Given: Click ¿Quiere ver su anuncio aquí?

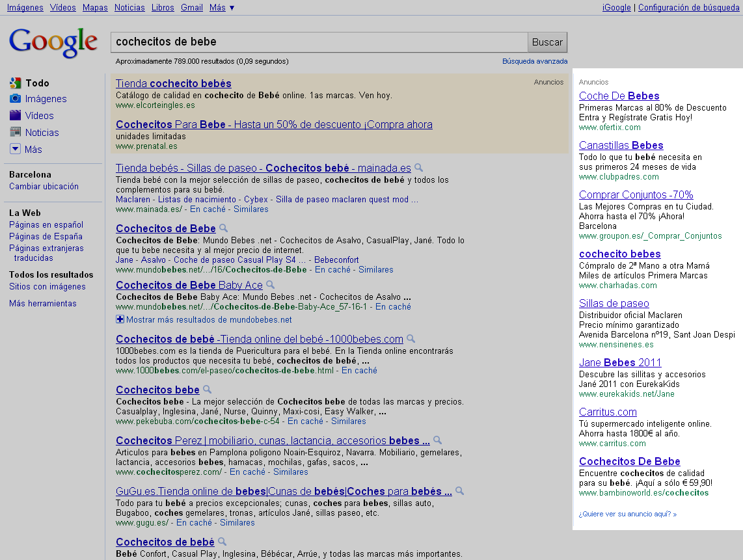Looking at the screenshot, I should 628,514.
